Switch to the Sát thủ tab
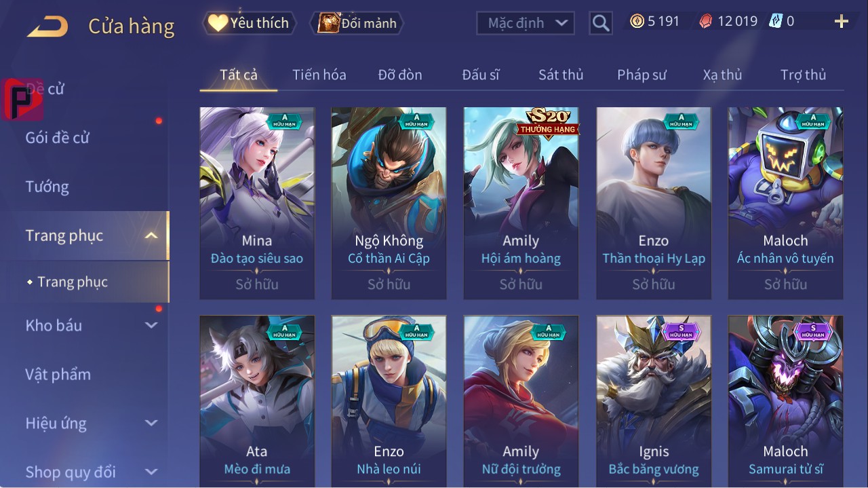This screenshot has height=488, width=868. (x=561, y=75)
